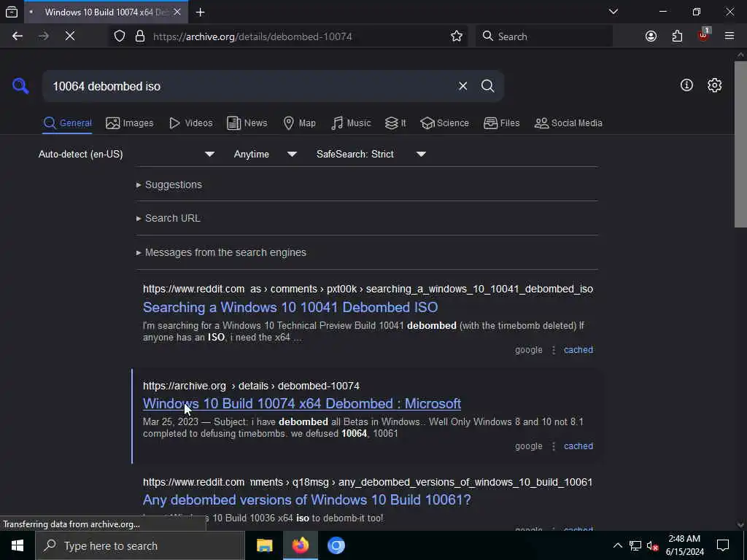The height and width of the screenshot is (560, 747).
Task: Open the blue circle taskbar app
Action: [x=336, y=545]
